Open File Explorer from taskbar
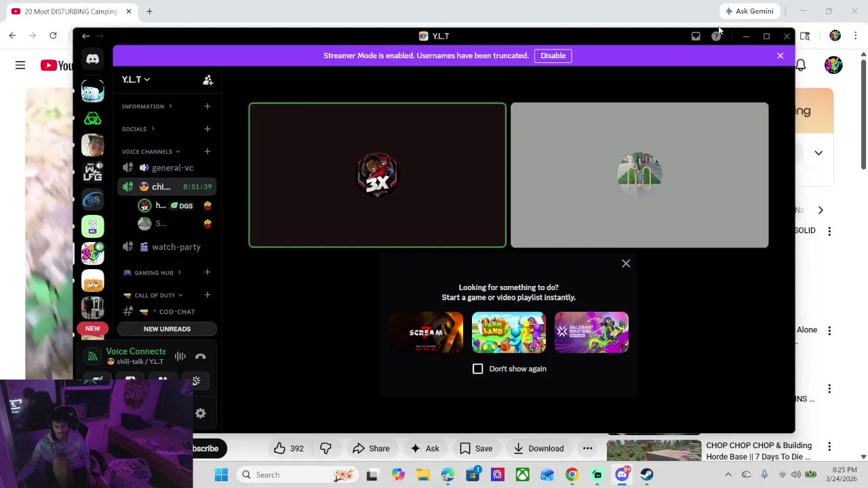The width and height of the screenshot is (868, 488). [x=422, y=474]
